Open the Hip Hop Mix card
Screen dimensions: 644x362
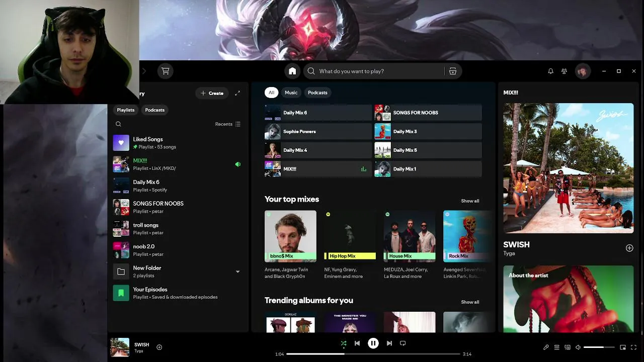pyautogui.click(x=350, y=245)
